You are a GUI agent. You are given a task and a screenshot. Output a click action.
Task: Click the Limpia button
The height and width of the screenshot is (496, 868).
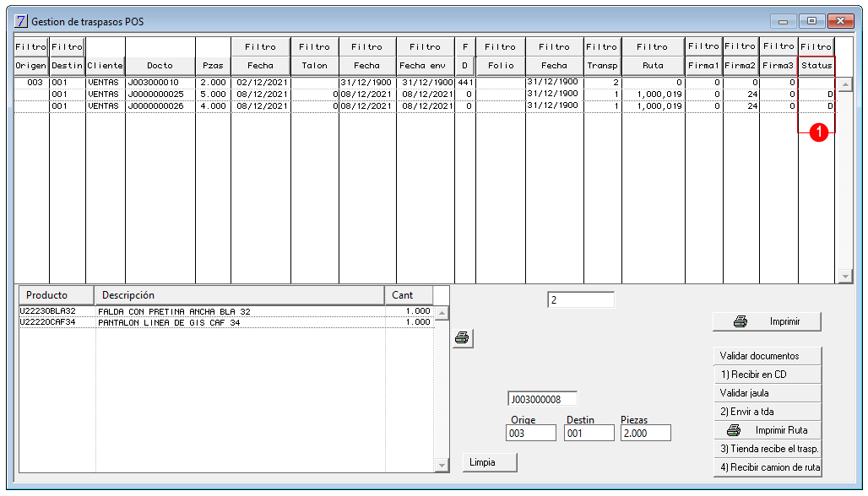pyautogui.click(x=490, y=462)
